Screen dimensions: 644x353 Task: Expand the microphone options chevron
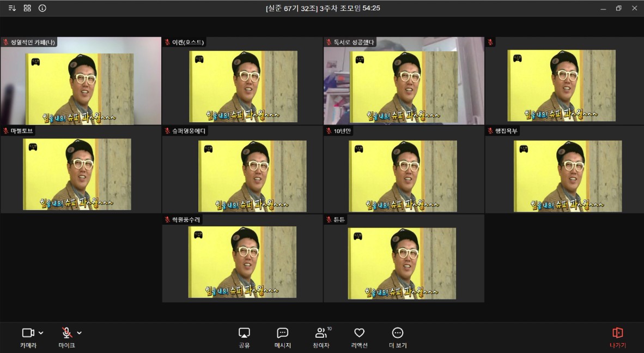click(x=80, y=333)
